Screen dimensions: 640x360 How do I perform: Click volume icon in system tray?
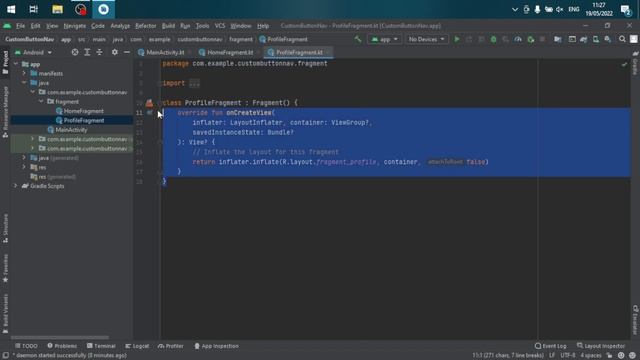560,9
